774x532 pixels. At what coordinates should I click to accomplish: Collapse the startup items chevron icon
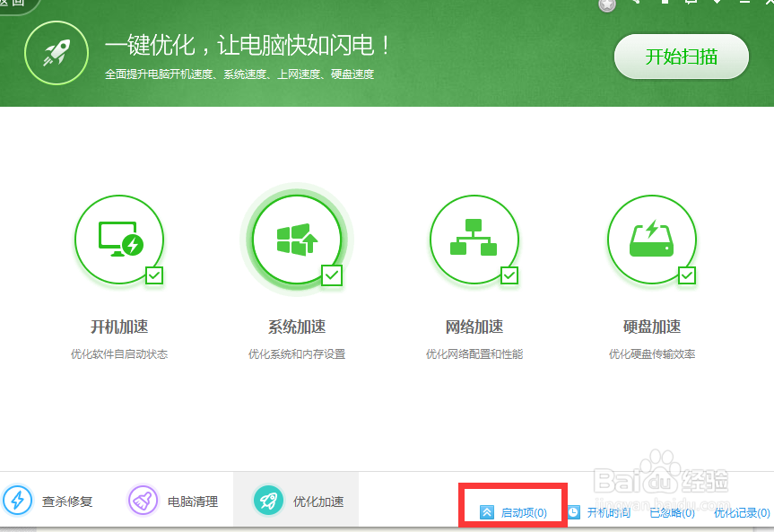click(x=487, y=511)
